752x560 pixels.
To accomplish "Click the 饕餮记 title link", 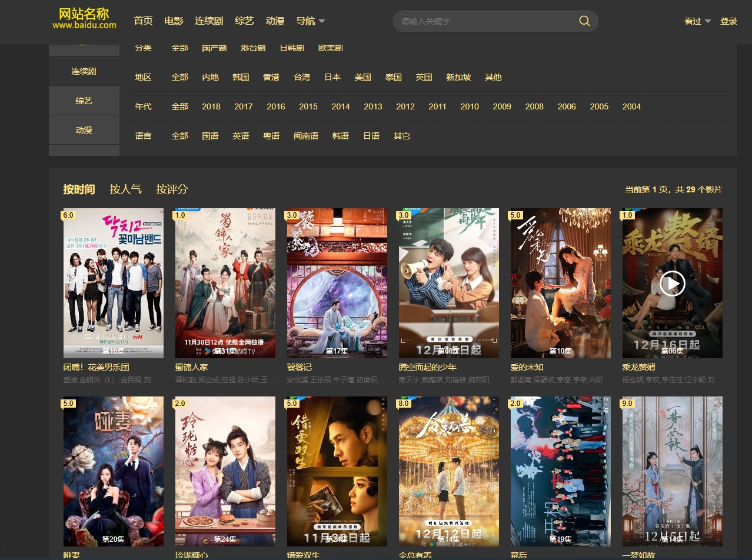I will point(300,367).
